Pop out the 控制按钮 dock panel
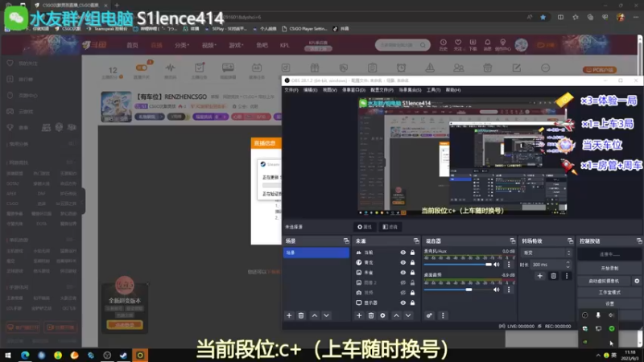644x362 pixels. [639, 241]
